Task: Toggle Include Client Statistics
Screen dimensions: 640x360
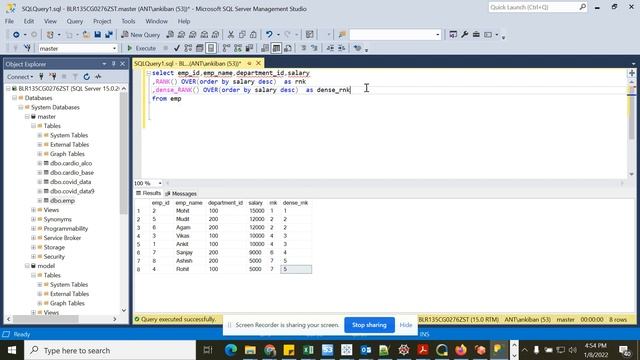Action: click(249, 48)
